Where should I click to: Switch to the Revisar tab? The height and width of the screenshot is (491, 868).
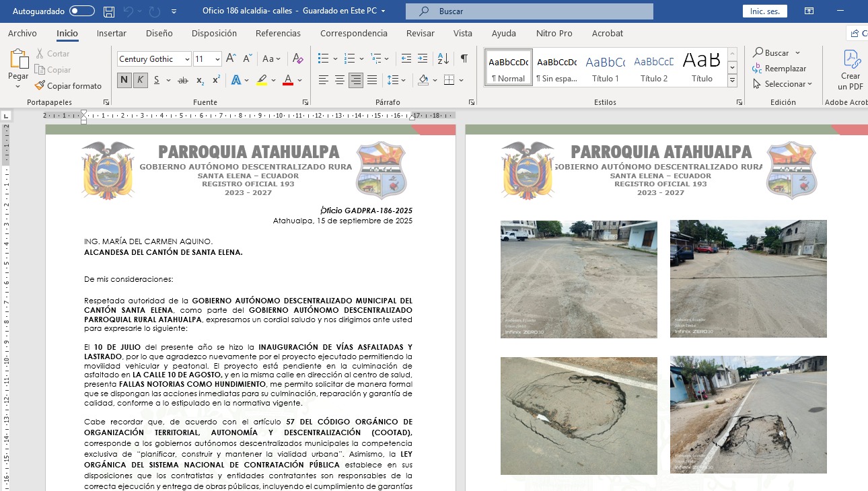pyautogui.click(x=420, y=33)
